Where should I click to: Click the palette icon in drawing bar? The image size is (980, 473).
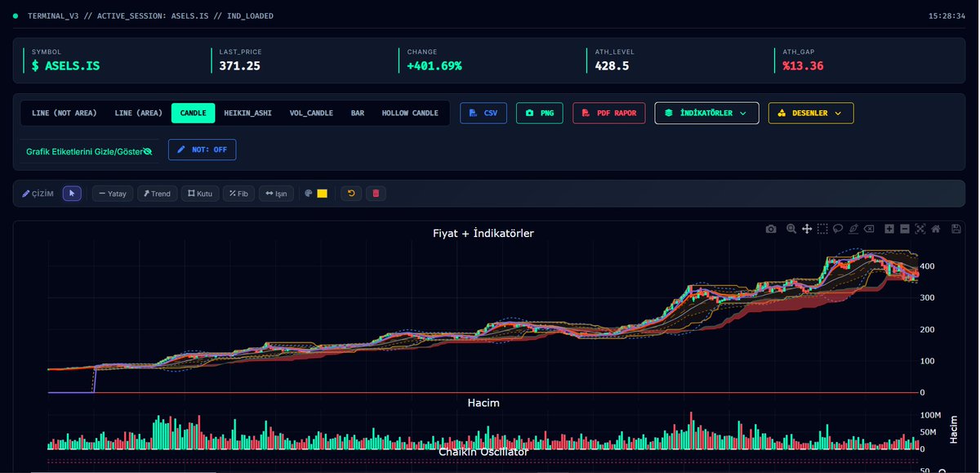[309, 194]
